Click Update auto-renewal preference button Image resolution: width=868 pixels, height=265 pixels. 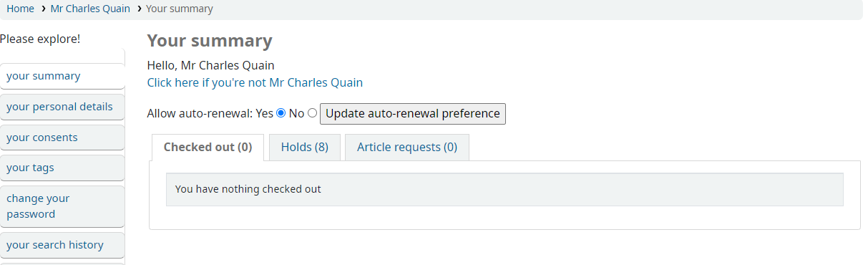tap(413, 113)
